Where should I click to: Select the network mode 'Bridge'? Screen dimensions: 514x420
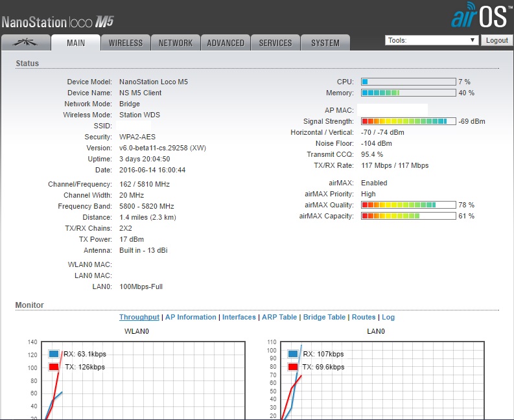[x=130, y=104]
